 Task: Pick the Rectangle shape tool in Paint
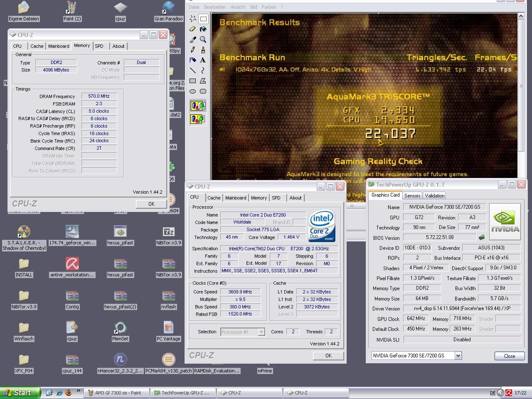193,81
